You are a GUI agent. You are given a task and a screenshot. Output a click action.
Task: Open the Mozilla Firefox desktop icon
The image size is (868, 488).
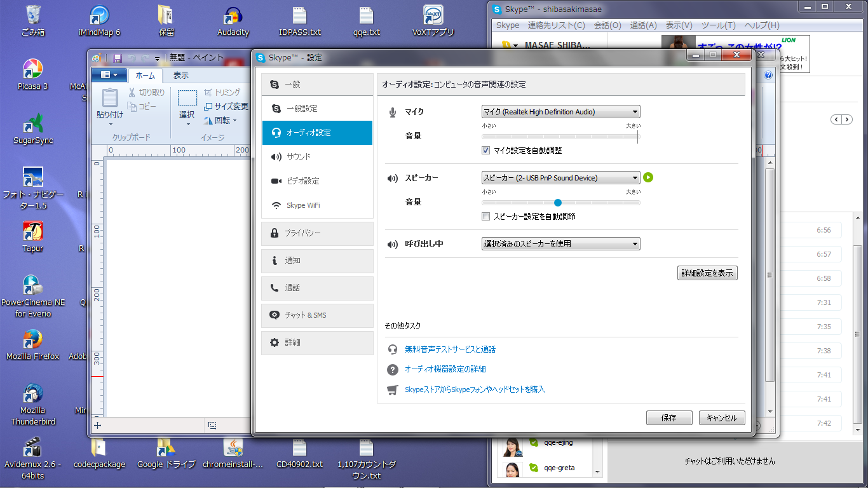[x=32, y=339]
